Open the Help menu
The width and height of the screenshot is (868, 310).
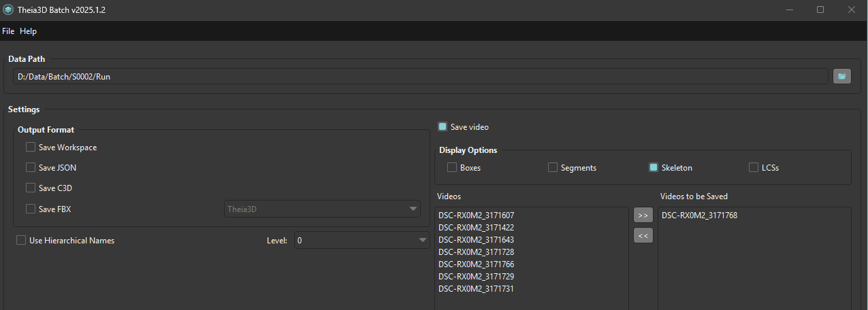point(29,31)
